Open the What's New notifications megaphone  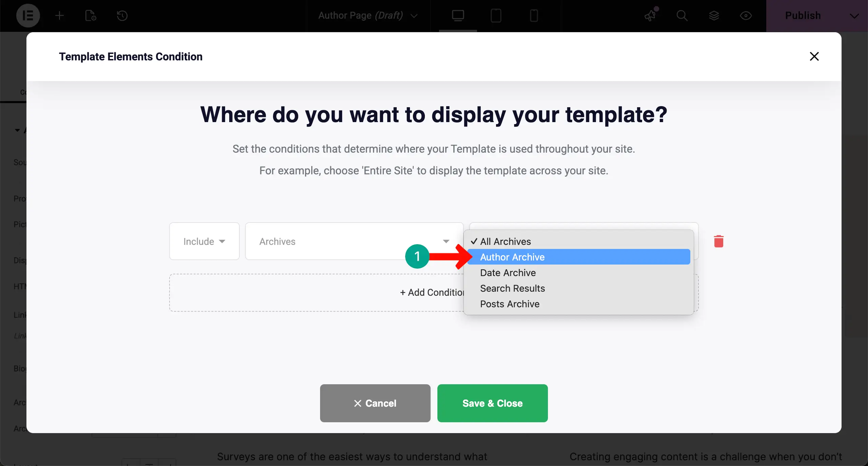click(x=650, y=16)
